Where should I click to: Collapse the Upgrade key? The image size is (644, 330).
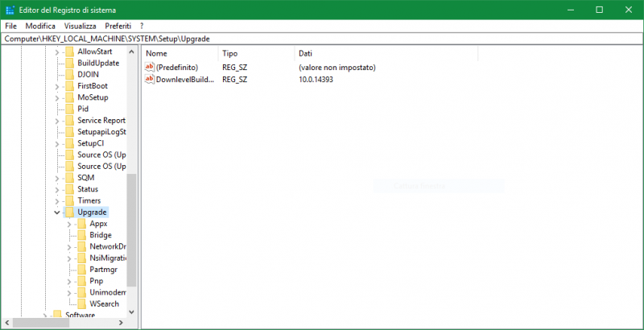(56, 212)
